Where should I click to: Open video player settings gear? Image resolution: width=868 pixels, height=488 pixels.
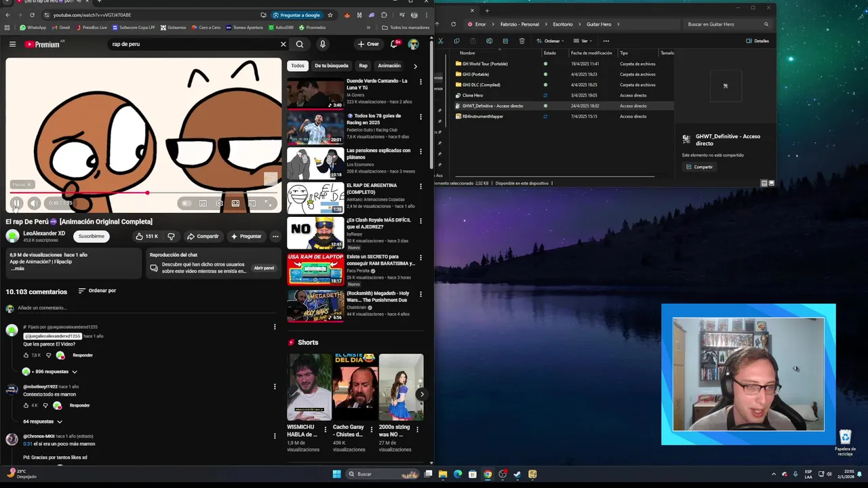tap(219, 203)
